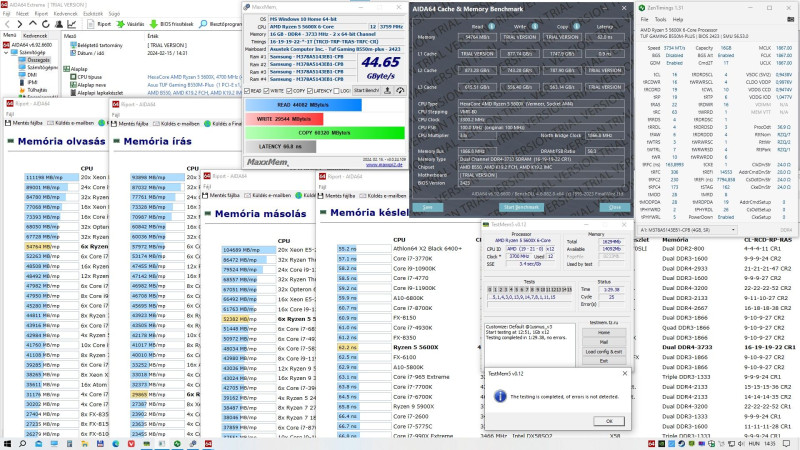800x450 pixels.
Task: Click Memory Read value field in benchmark
Action: (477, 37)
